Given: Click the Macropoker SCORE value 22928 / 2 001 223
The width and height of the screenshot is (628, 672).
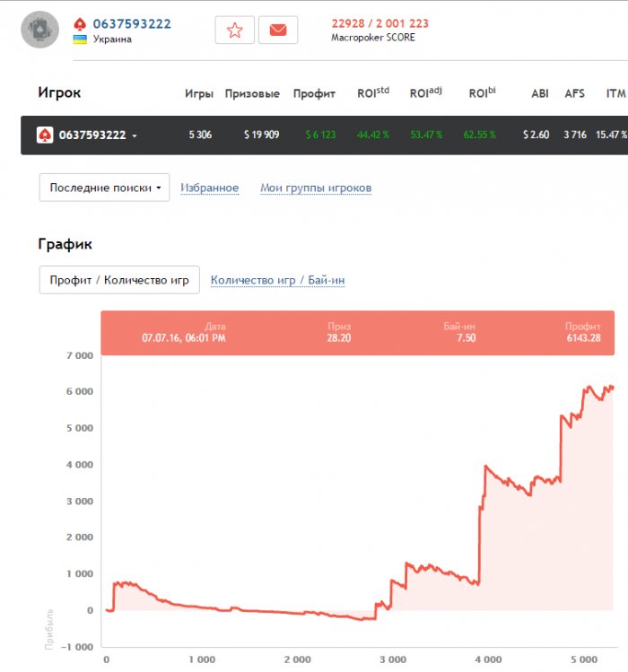Looking at the screenshot, I should tap(379, 23).
